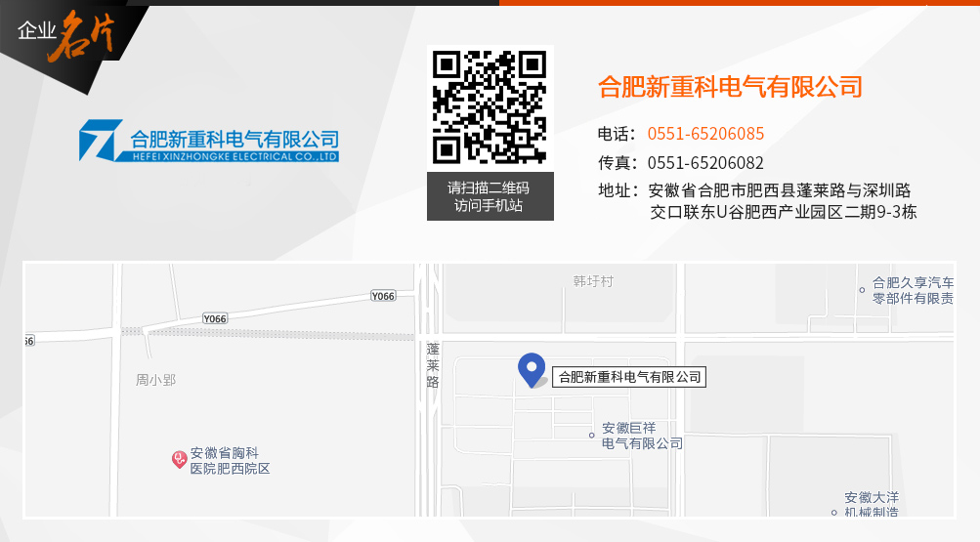Click the Y066 road badge near 蓬莱路
This screenshot has width=980, height=542.
click(383, 296)
